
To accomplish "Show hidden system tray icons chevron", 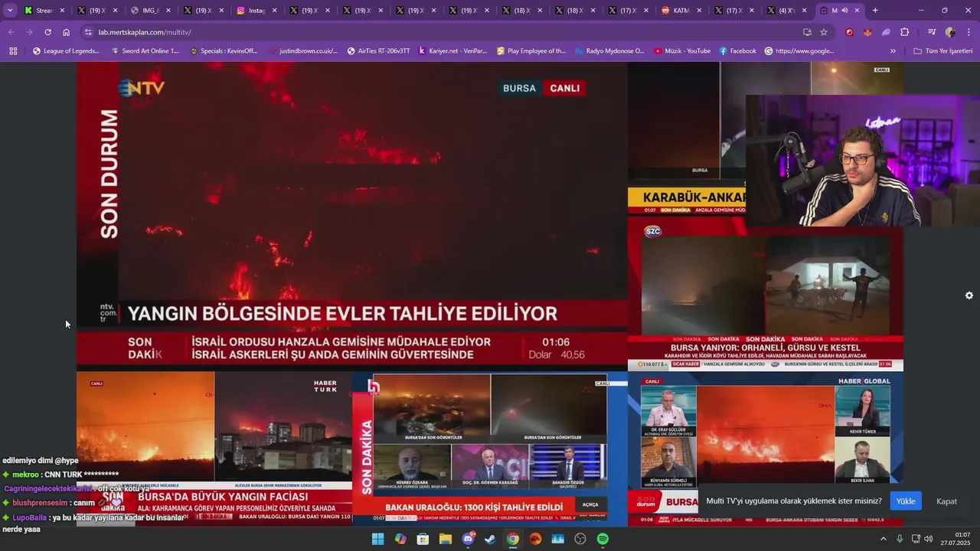I will pyautogui.click(x=883, y=539).
